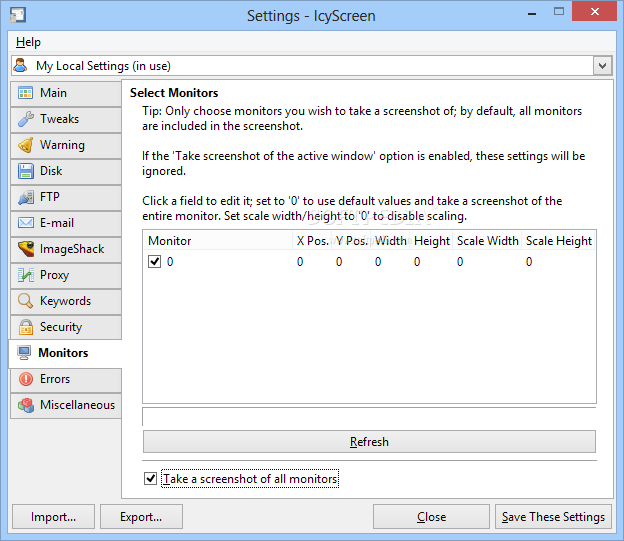Click the Monitor column header

click(x=218, y=240)
